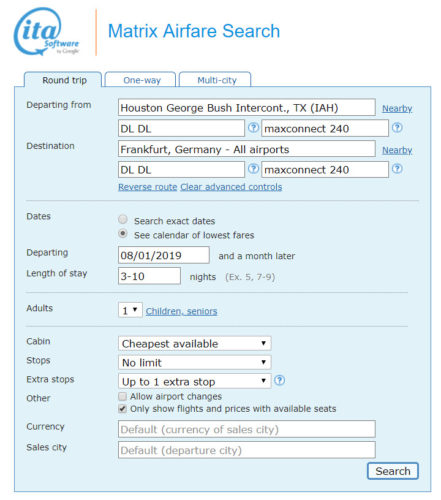Click the ITA Software logo
Screen dimensions: 441x500
[x=46, y=32]
